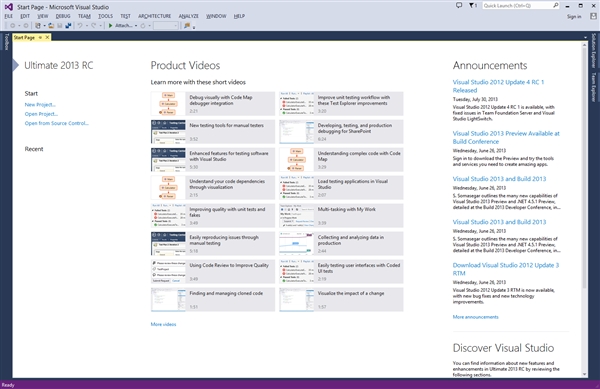The height and width of the screenshot is (389, 600).
Task: Open the VIEW menu
Action: click(x=42, y=16)
